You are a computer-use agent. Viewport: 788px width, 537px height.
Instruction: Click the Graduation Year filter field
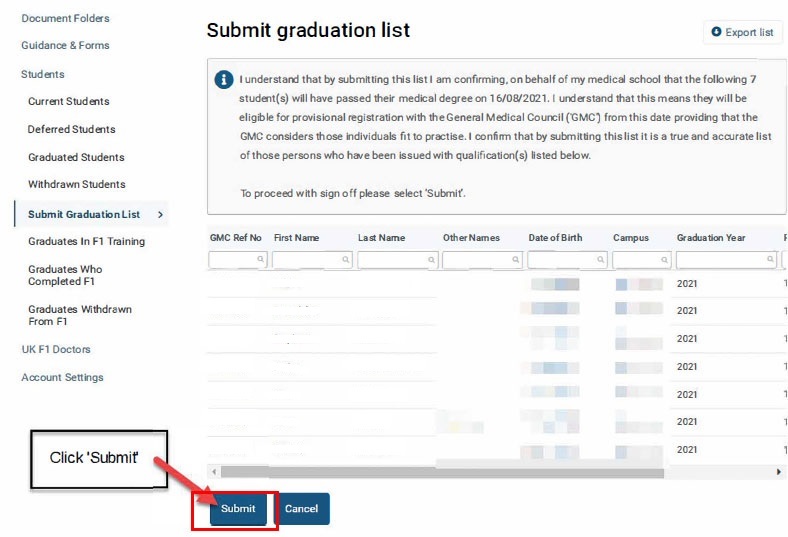click(727, 260)
